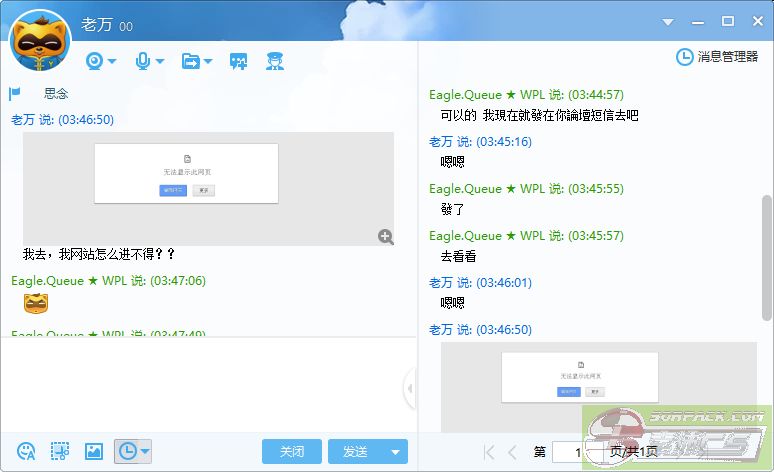The height and width of the screenshot is (472, 774).
Task: Click the blue flag icon beside 思念
Action: pyautogui.click(x=14, y=93)
